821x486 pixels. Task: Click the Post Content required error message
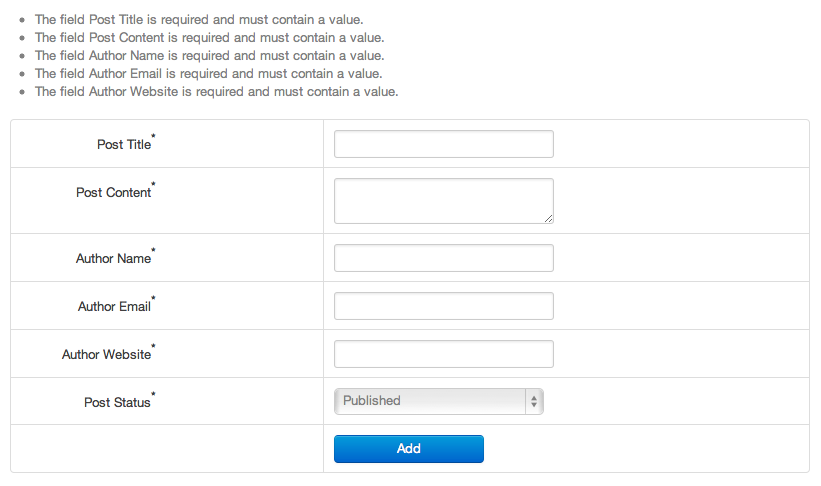pyautogui.click(x=209, y=38)
